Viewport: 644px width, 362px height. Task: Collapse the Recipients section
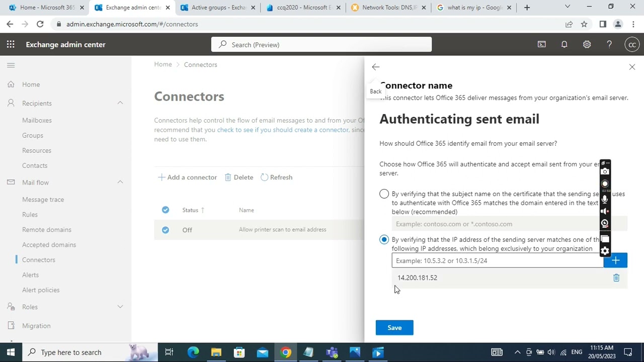click(x=120, y=103)
